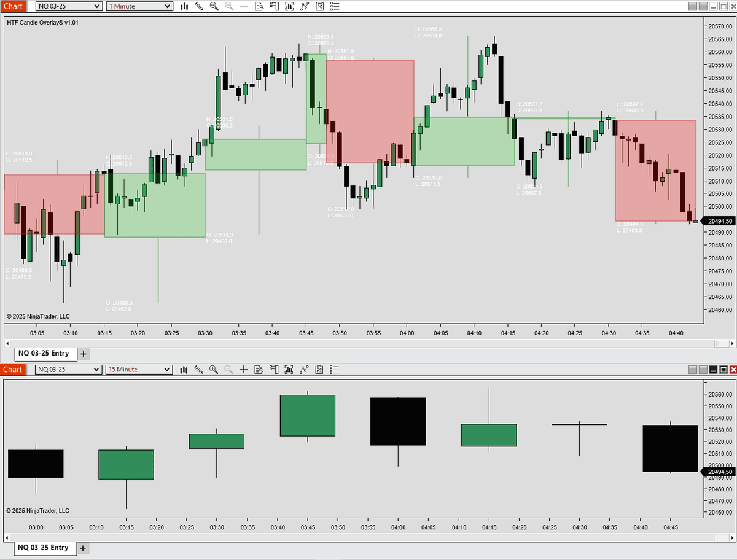
Task: Toggle drawing mode on the 15 Minute chart toolbar
Action: [x=198, y=369]
